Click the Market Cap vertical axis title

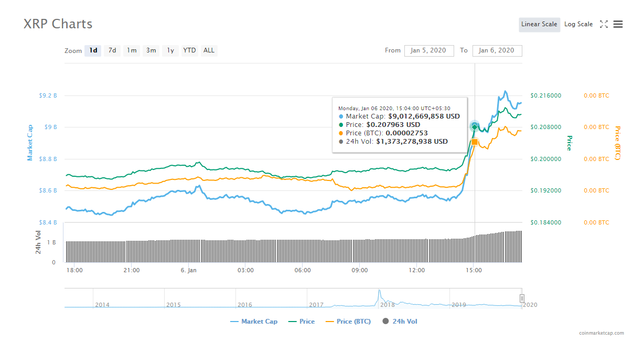coord(30,143)
